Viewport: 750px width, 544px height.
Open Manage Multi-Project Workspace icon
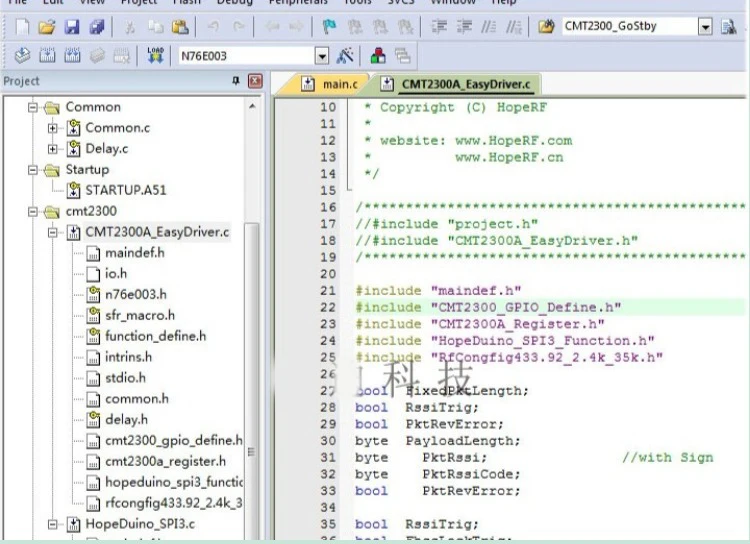403,56
